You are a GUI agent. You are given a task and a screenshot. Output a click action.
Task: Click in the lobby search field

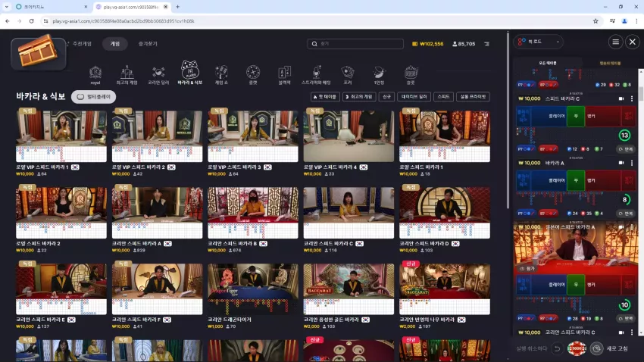pos(355,44)
